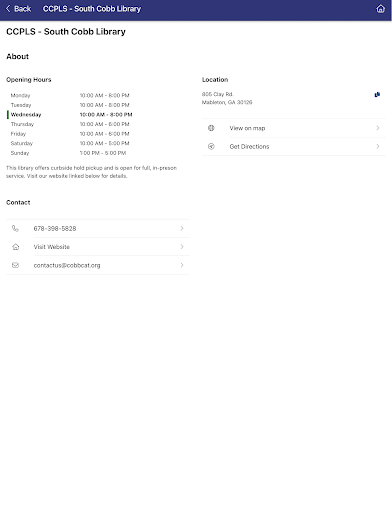Click the curbside hold pickup note

[x=91, y=172]
